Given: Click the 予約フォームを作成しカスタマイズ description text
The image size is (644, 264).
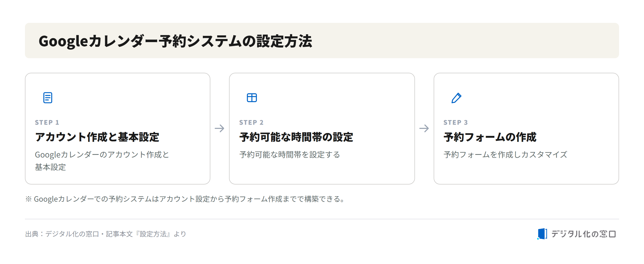Looking at the screenshot, I should (505, 155).
